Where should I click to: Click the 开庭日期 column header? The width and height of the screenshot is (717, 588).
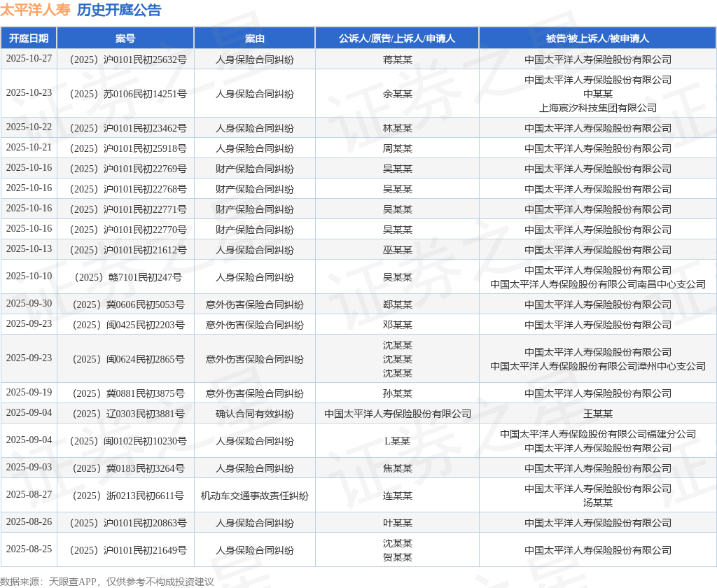(x=29, y=38)
